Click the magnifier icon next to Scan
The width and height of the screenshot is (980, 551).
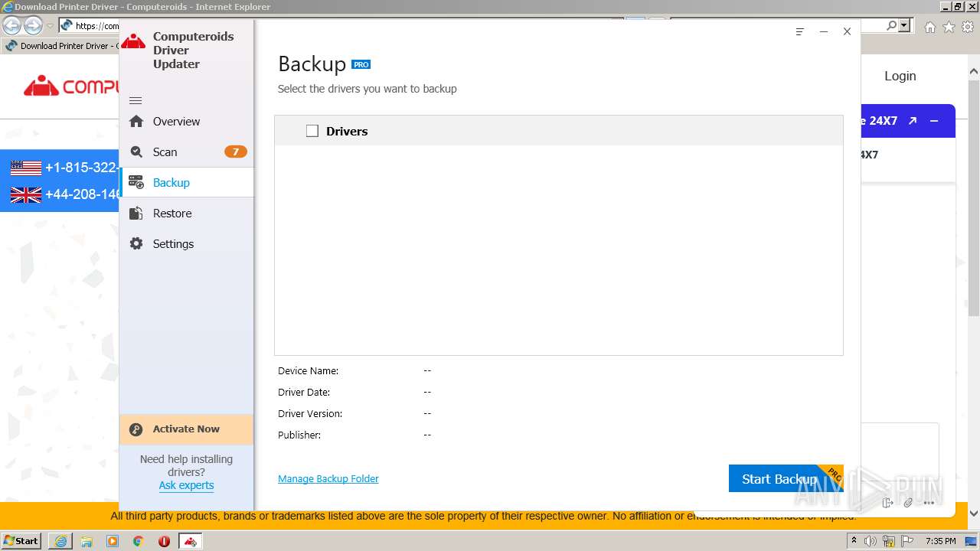tap(136, 152)
